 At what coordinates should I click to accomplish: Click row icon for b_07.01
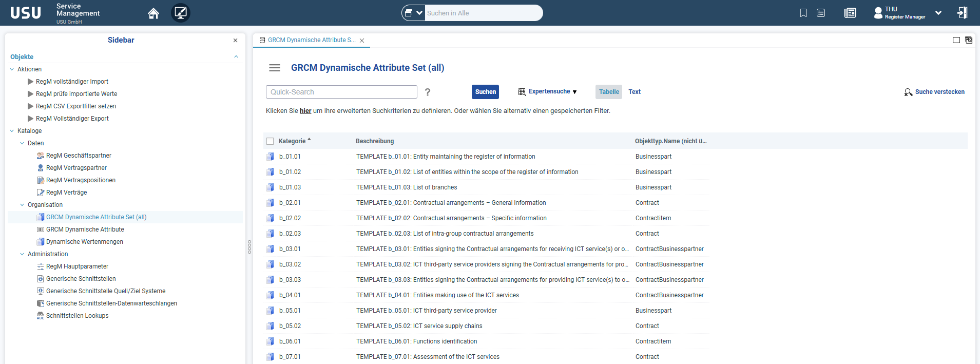[270, 357]
